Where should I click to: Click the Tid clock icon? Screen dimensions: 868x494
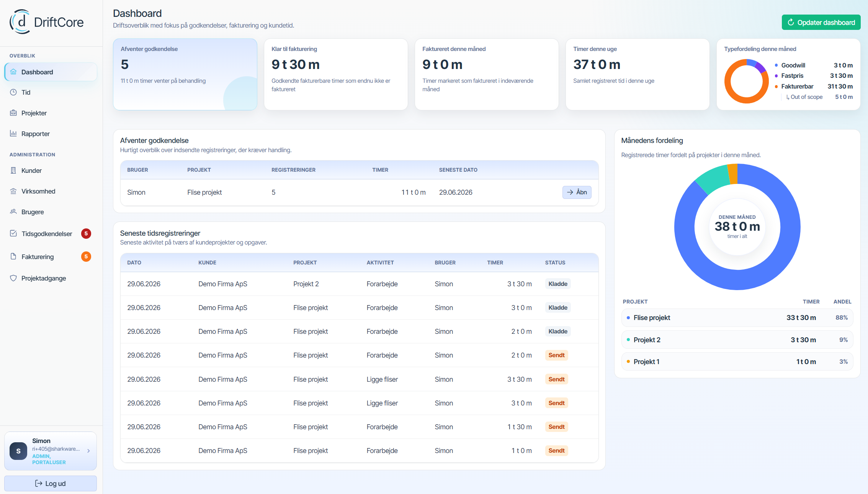click(13, 92)
